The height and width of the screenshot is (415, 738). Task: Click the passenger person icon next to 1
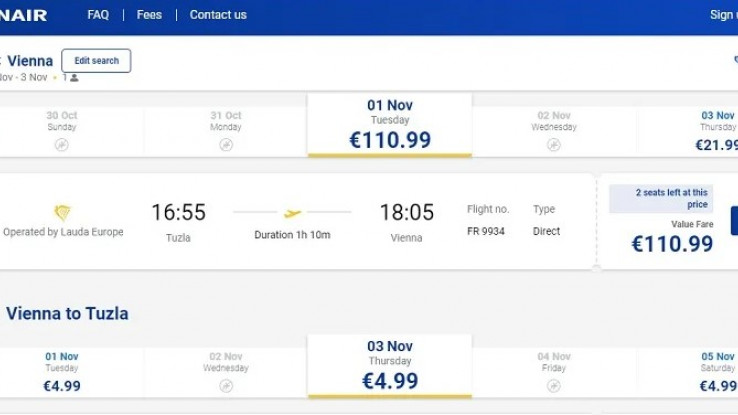(74, 78)
